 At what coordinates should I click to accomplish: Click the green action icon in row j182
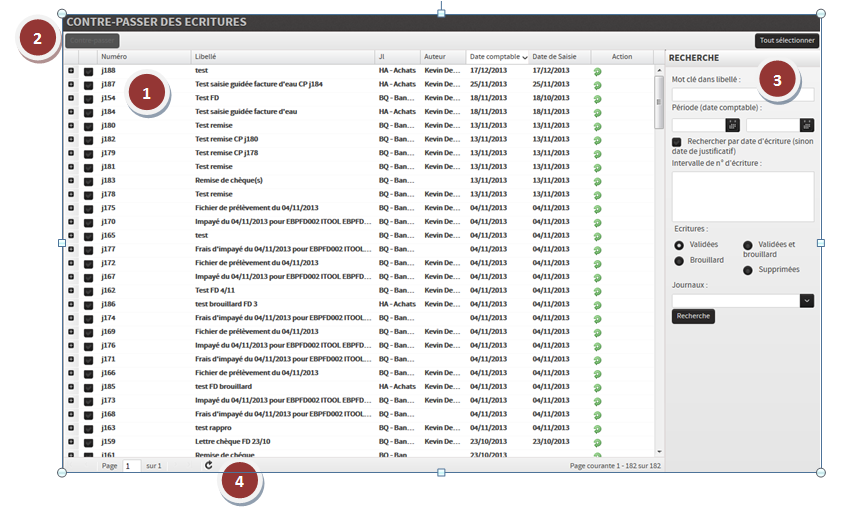pyautogui.click(x=597, y=140)
